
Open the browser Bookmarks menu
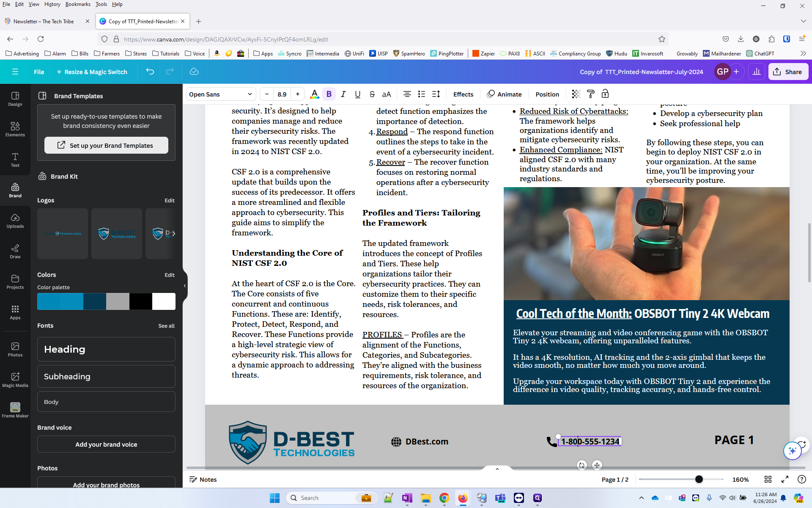(x=78, y=4)
